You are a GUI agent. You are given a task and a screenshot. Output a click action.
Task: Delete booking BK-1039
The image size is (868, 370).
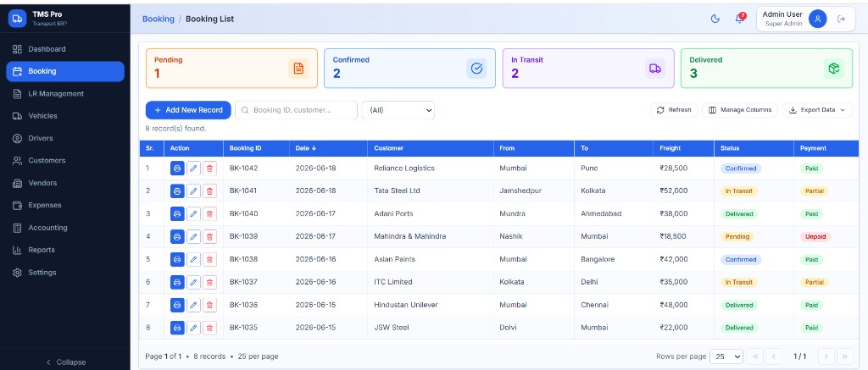click(209, 236)
